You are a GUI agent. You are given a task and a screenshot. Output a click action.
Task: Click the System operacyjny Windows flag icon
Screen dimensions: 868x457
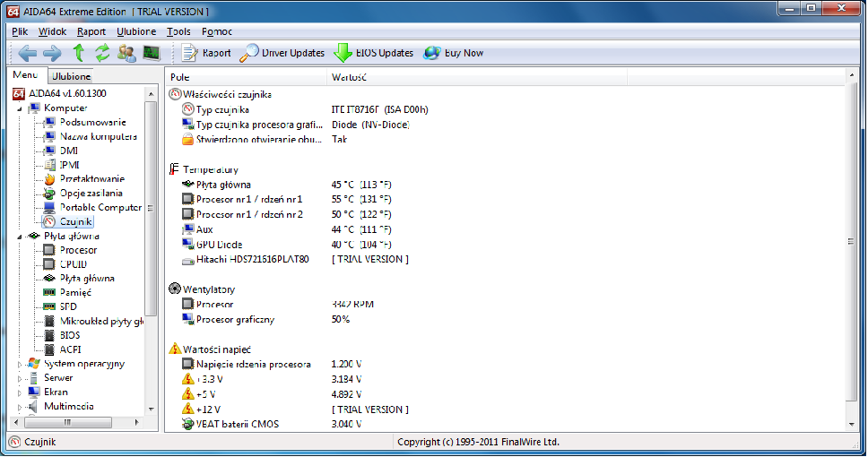tap(34, 364)
